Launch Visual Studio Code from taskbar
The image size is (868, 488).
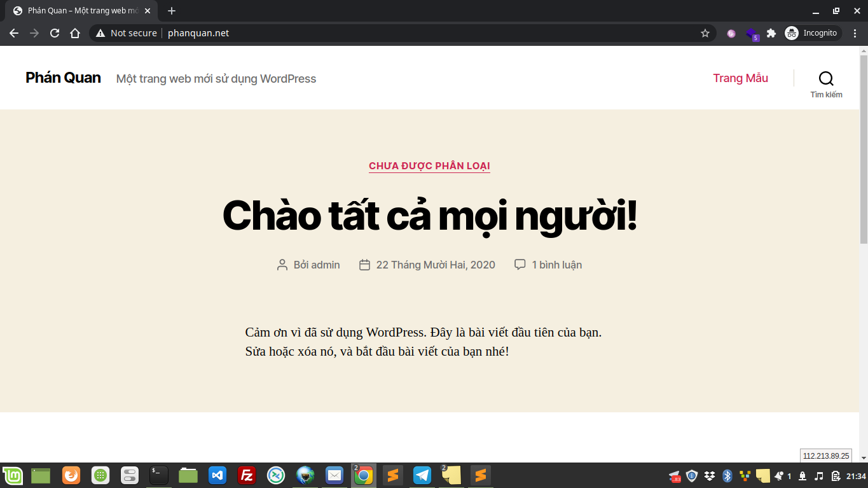[x=217, y=475]
